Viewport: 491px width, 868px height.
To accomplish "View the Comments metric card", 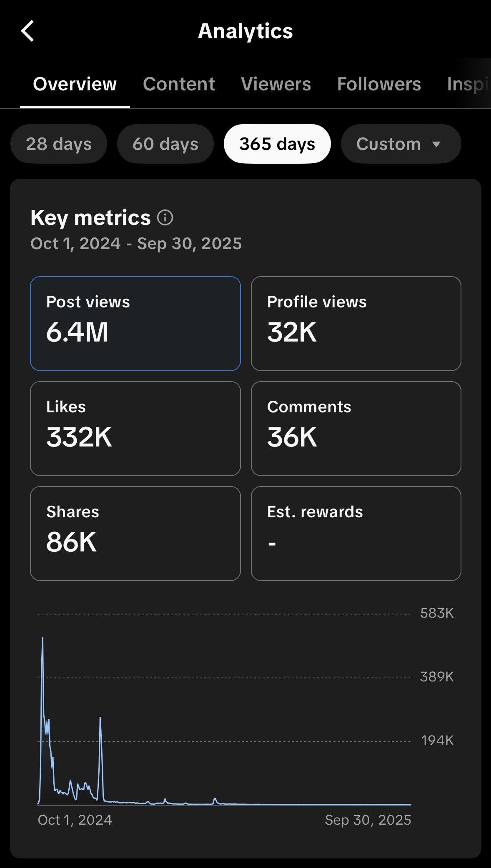I will coord(356,429).
